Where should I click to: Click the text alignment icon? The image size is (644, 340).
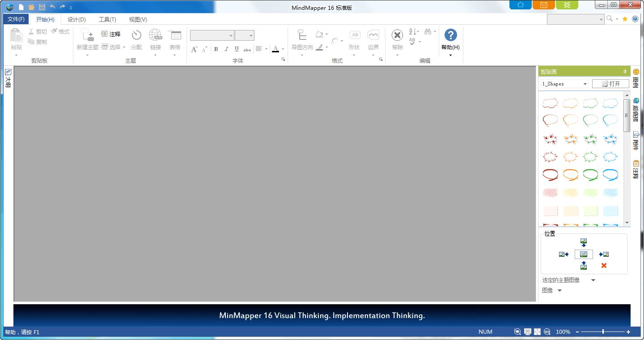point(259,49)
